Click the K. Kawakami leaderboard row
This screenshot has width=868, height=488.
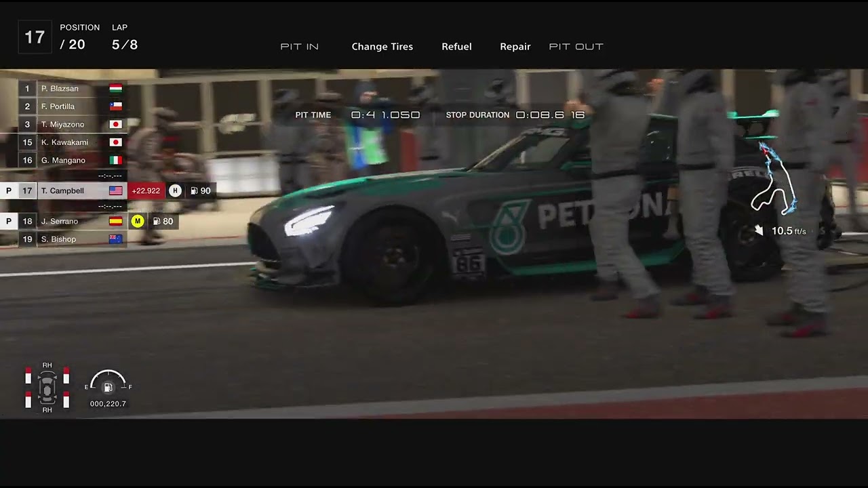(x=73, y=142)
